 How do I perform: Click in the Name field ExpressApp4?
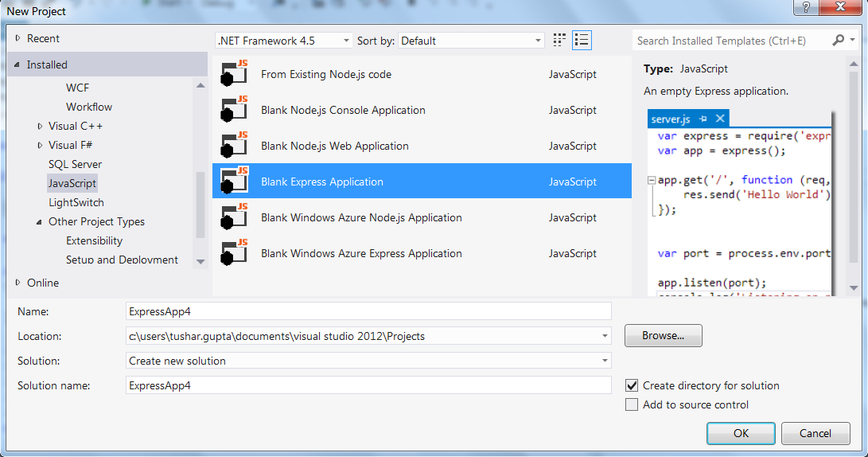click(x=368, y=311)
